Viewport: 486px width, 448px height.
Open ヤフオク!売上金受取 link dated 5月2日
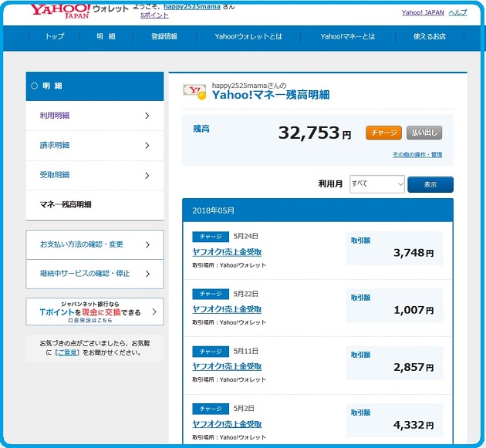(227, 424)
